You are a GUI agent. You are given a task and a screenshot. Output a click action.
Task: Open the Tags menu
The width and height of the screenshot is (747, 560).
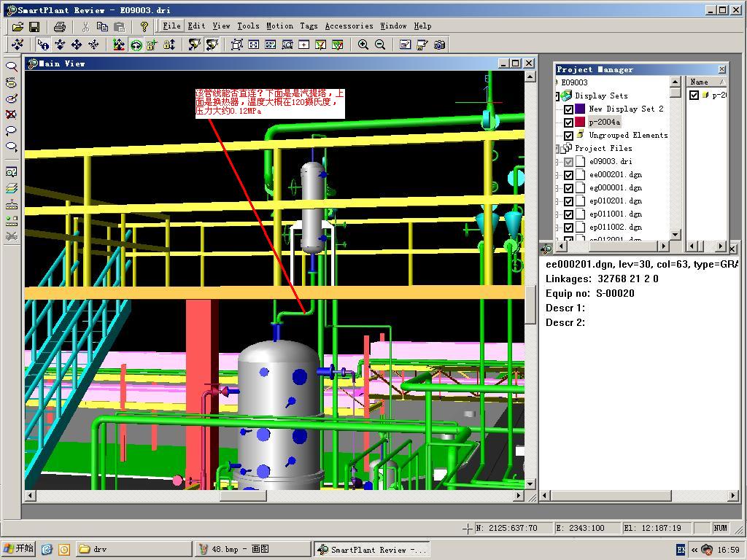[309, 26]
